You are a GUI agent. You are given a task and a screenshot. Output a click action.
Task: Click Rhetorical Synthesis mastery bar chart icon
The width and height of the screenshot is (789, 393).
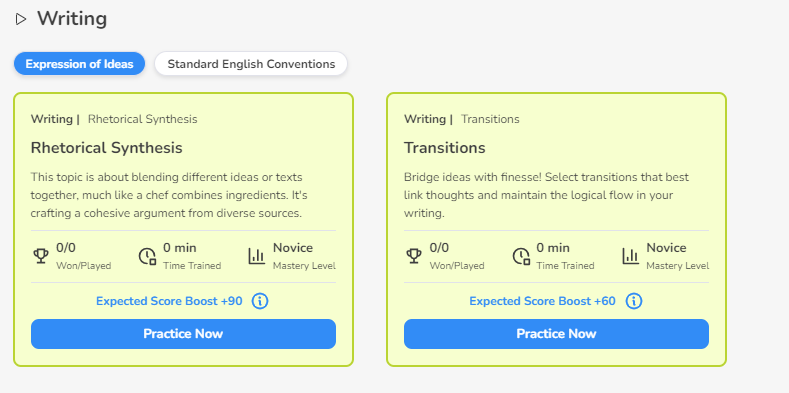(257, 256)
